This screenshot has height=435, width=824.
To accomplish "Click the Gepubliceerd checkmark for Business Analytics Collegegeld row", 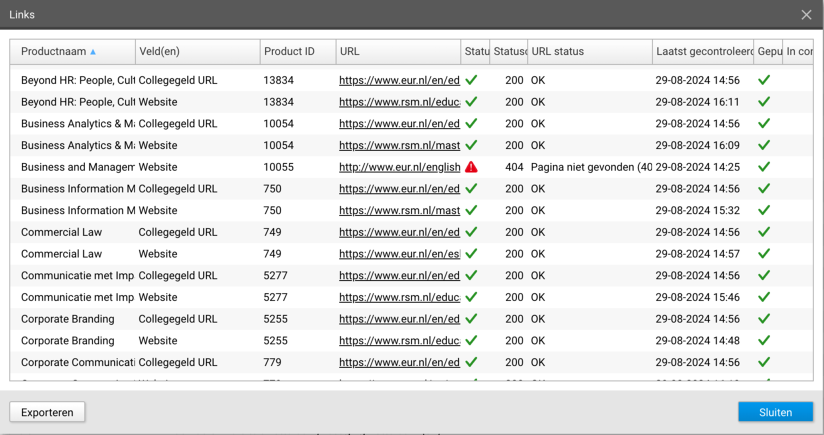I will point(765,124).
